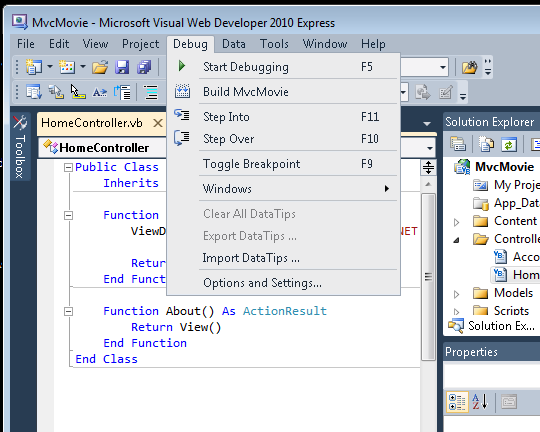Save the file with the floppy disk icon

tap(122, 67)
